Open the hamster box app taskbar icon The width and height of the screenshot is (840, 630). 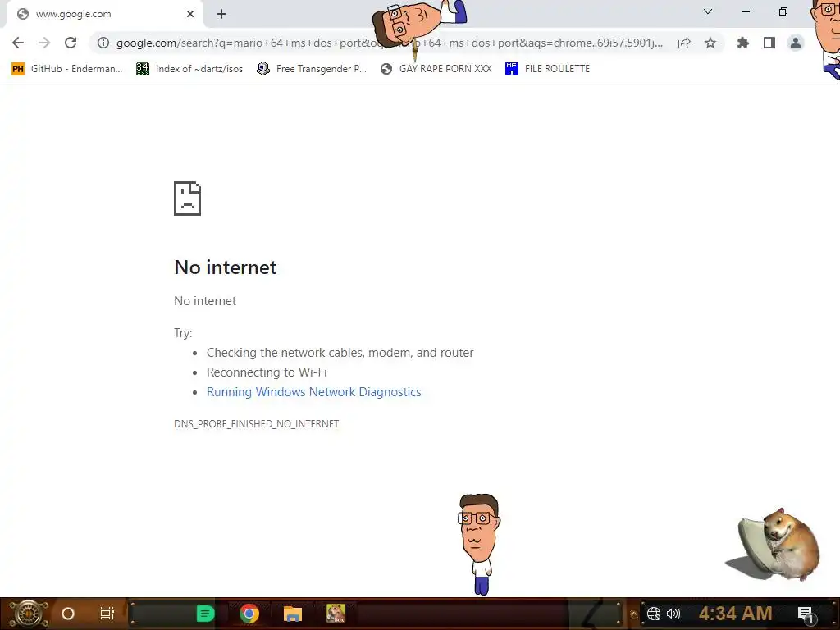pos(336,614)
